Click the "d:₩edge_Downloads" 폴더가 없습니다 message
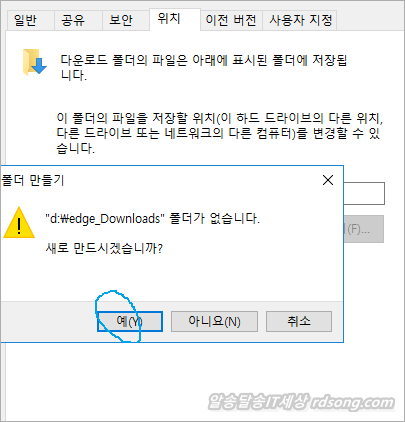 click(x=152, y=219)
